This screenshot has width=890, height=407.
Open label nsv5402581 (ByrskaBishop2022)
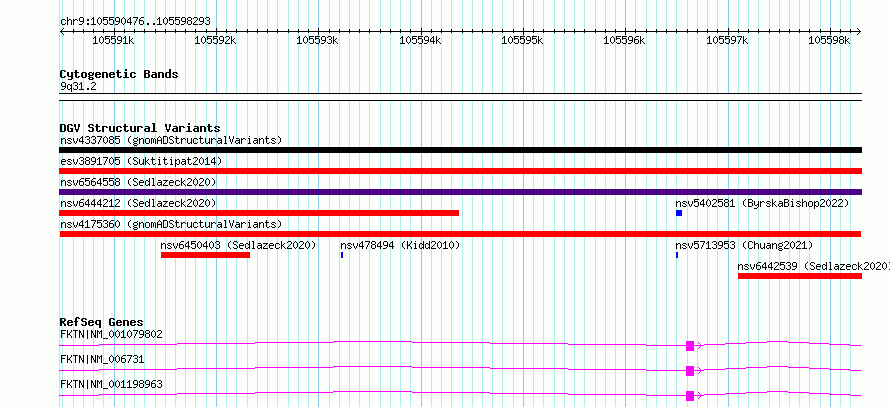pyautogui.click(x=762, y=203)
